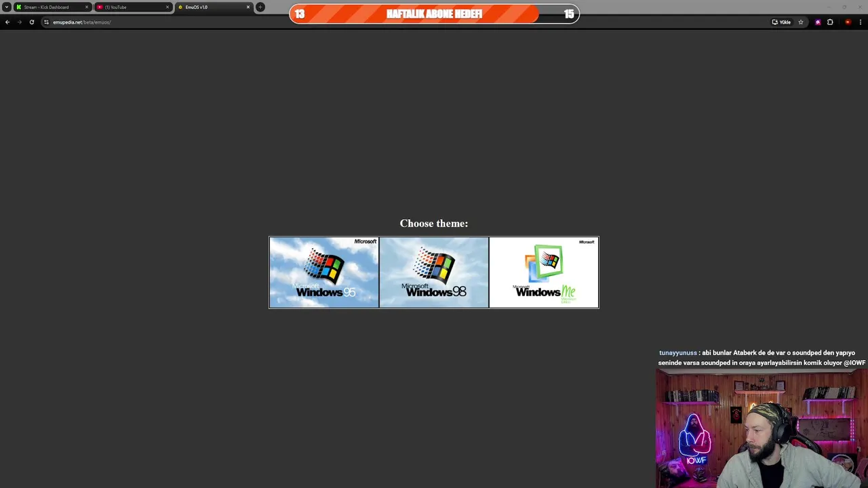View site information icon in address bar
Screen dimensions: 868x488
pos(46,22)
